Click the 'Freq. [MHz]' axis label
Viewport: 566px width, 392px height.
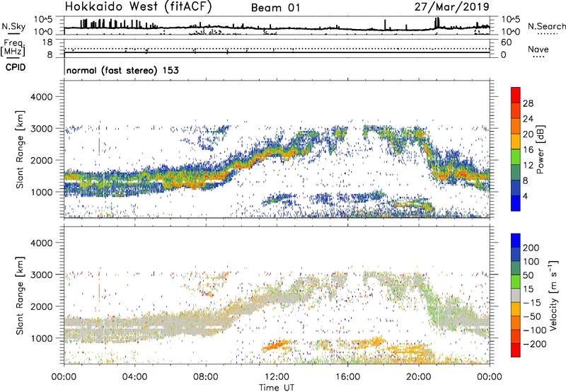tap(13, 48)
